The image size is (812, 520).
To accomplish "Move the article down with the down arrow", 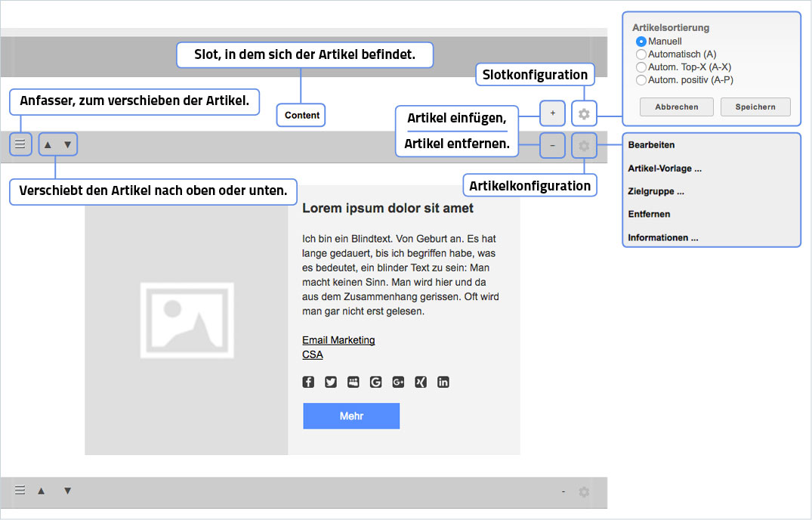I will pyautogui.click(x=68, y=144).
